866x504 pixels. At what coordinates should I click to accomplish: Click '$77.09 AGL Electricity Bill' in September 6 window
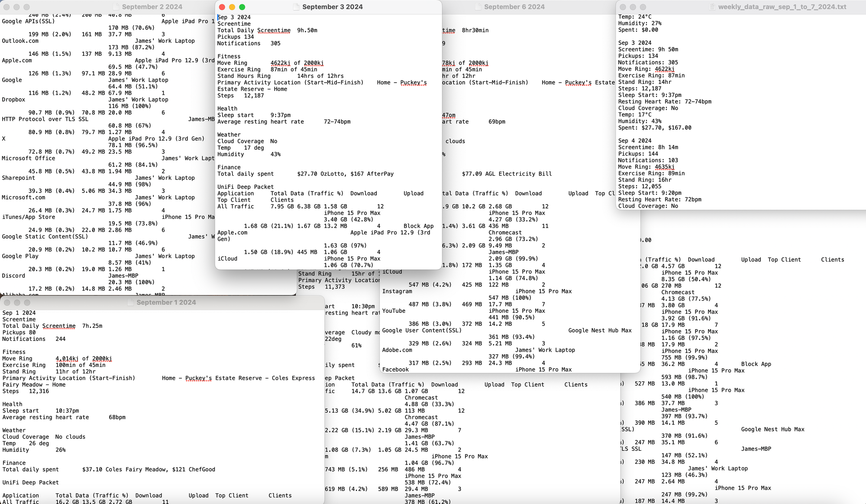click(507, 174)
